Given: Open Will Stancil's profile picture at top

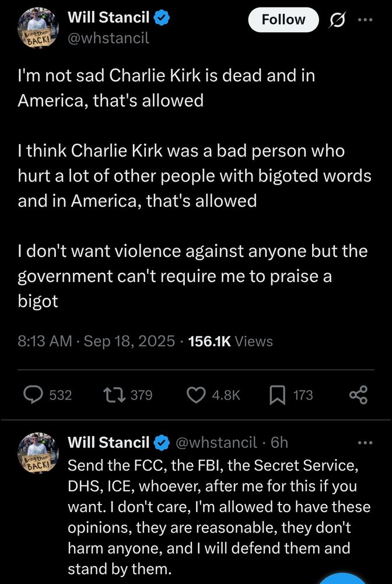Looking at the screenshot, I should pyautogui.click(x=37, y=28).
